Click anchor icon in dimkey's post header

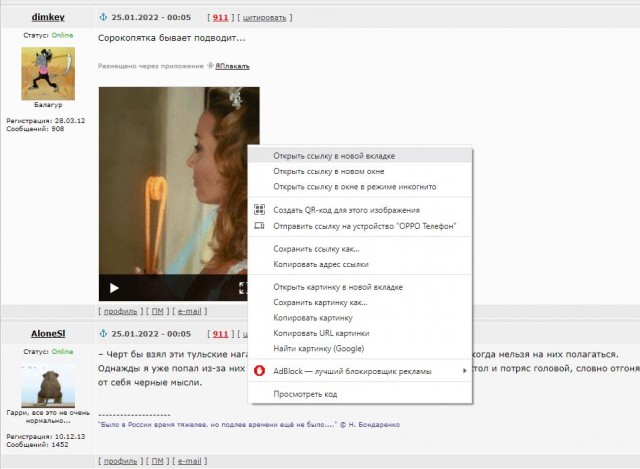(x=103, y=17)
